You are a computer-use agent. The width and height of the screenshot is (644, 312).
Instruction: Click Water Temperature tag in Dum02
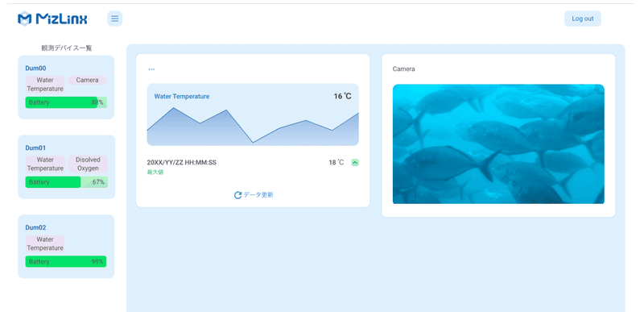(x=45, y=243)
